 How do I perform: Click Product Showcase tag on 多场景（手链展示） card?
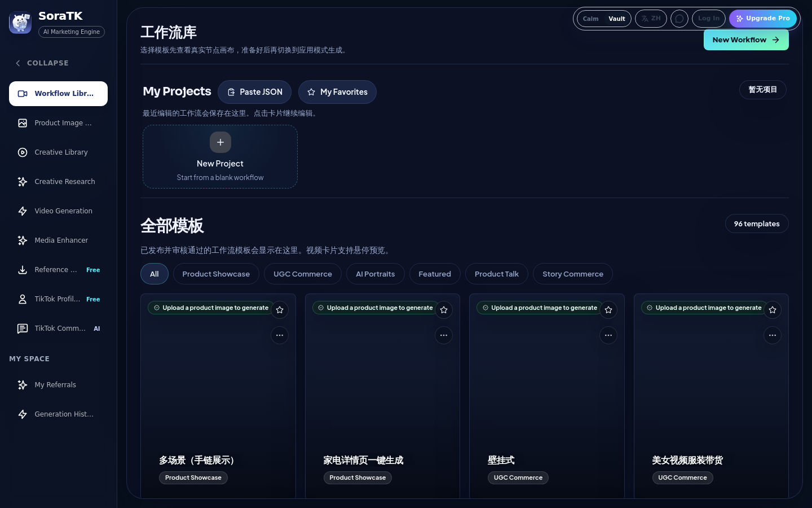click(x=193, y=478)
